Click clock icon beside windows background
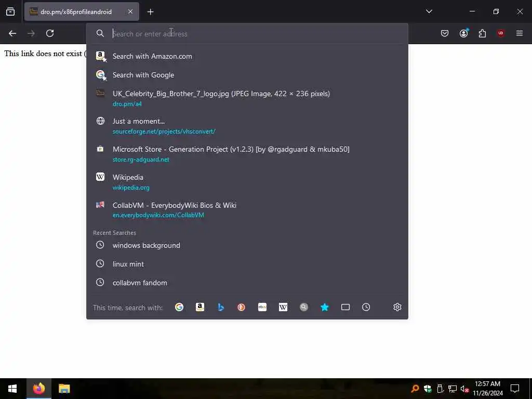 [100, 245]
